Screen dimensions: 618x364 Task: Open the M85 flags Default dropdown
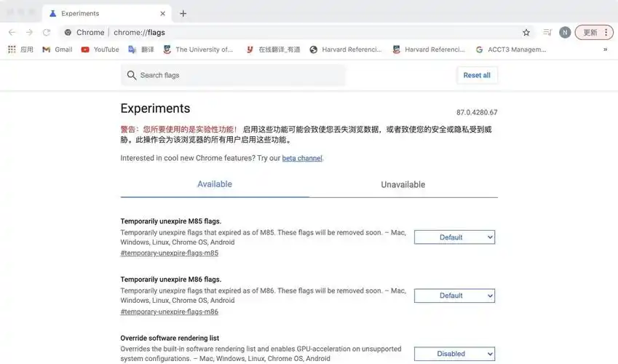pyautogui.click(x=454, y=237)
